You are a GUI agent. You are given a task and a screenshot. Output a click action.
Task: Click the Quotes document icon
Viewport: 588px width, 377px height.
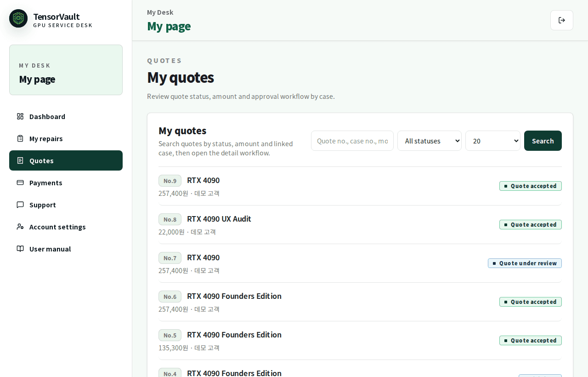click(20, 160)
